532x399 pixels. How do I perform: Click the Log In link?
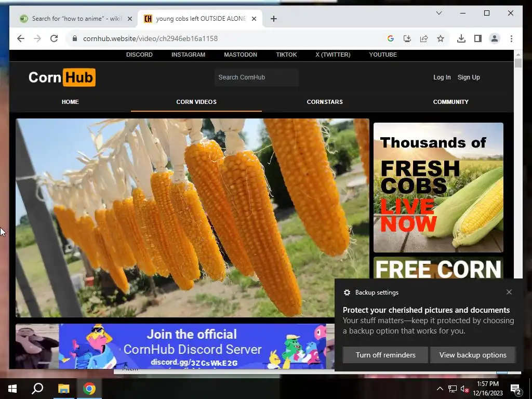pyautogui.click(x=442, y=77)
